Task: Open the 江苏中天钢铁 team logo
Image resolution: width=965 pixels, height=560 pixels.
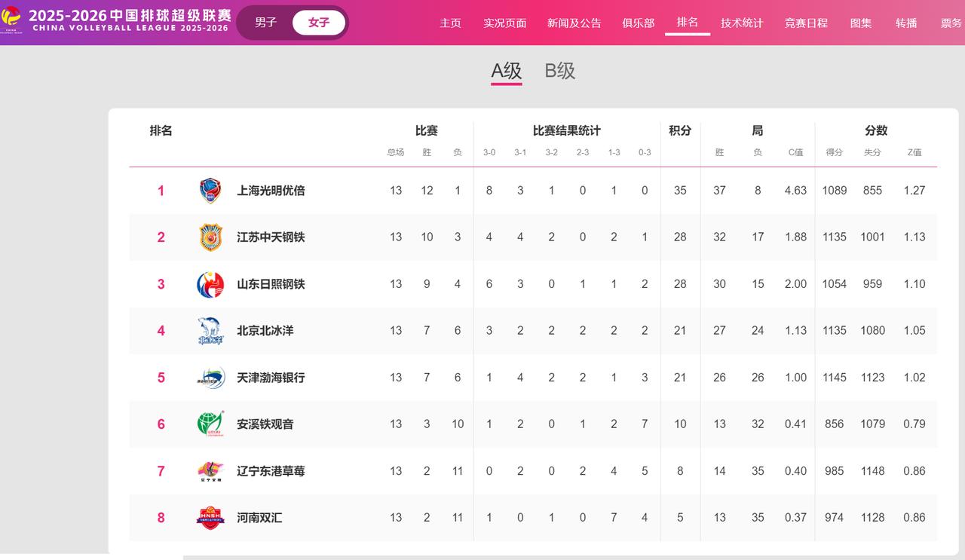Action: coord(210,237)
